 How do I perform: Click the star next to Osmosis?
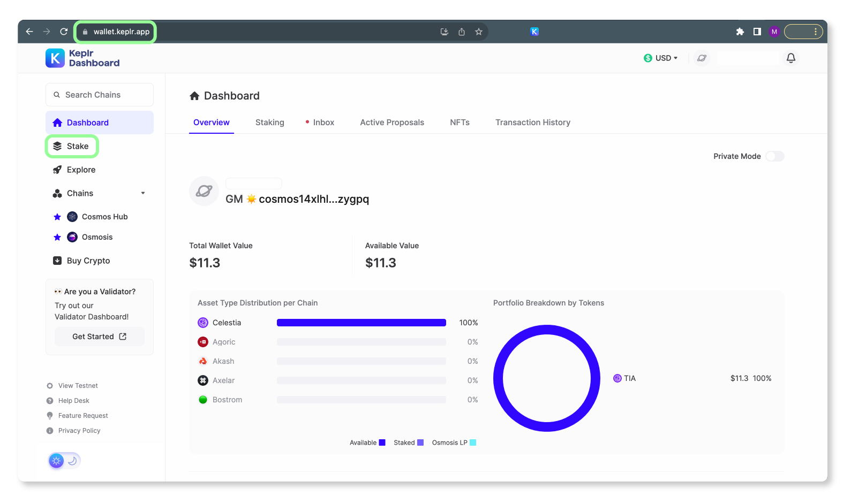tap(57, 237)
